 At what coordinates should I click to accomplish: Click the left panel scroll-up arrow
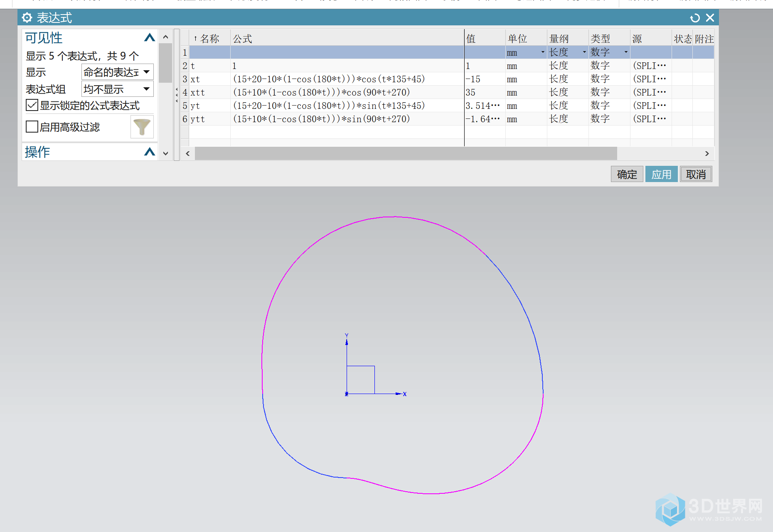point(165,37)
